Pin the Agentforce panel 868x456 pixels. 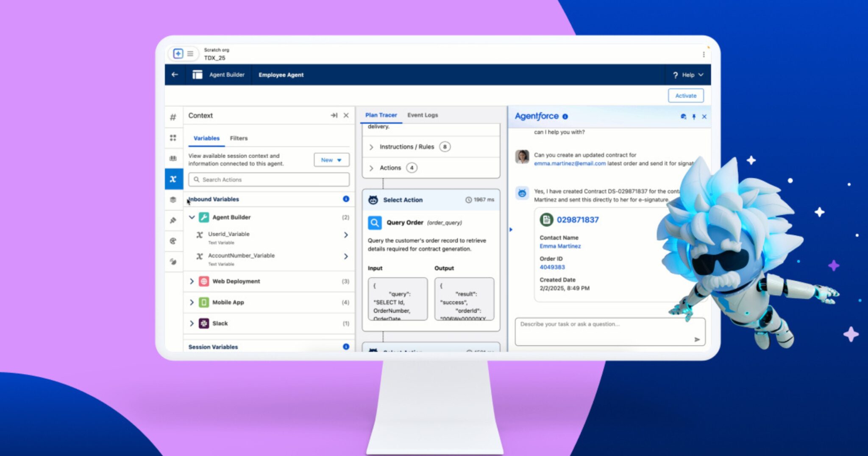(694, 117)
